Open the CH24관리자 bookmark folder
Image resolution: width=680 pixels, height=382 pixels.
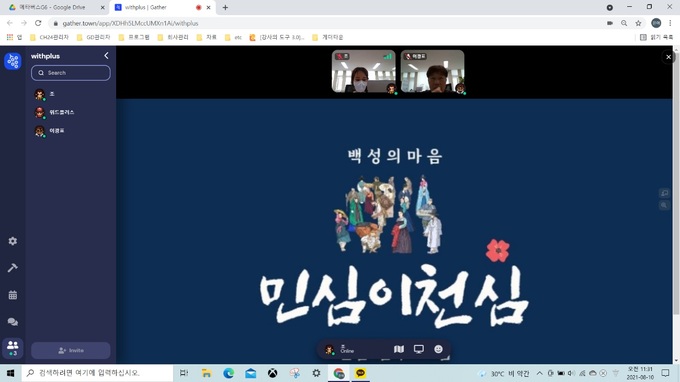tap(49, 37)
